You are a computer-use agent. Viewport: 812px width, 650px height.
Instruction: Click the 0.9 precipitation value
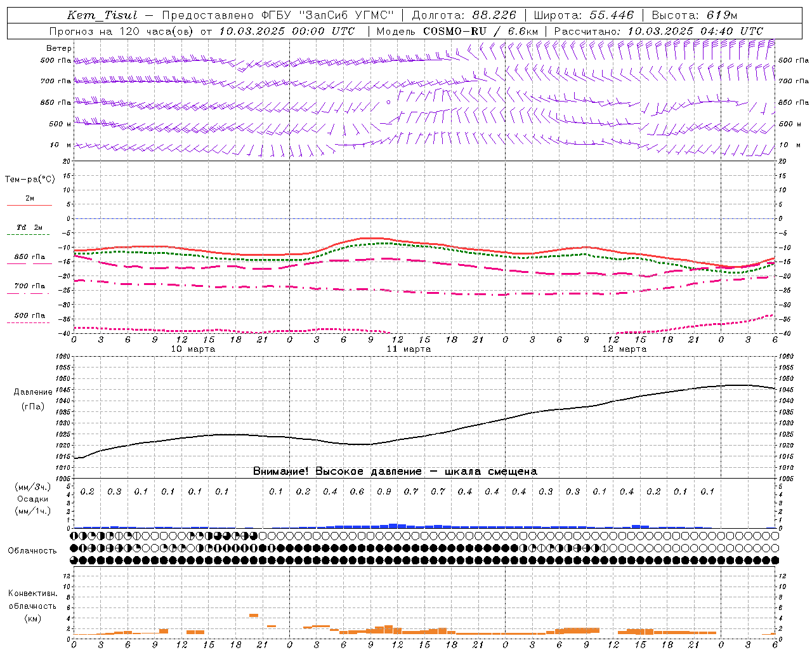pos(384,491)
